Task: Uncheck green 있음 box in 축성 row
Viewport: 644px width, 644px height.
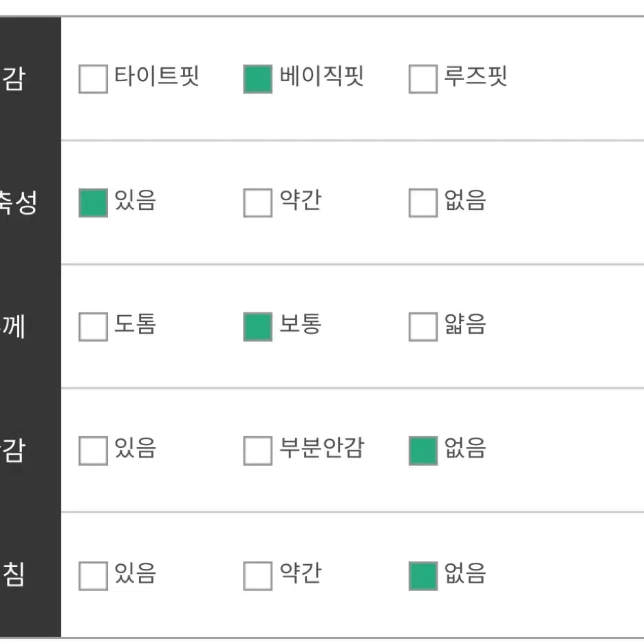Action: 94,203
